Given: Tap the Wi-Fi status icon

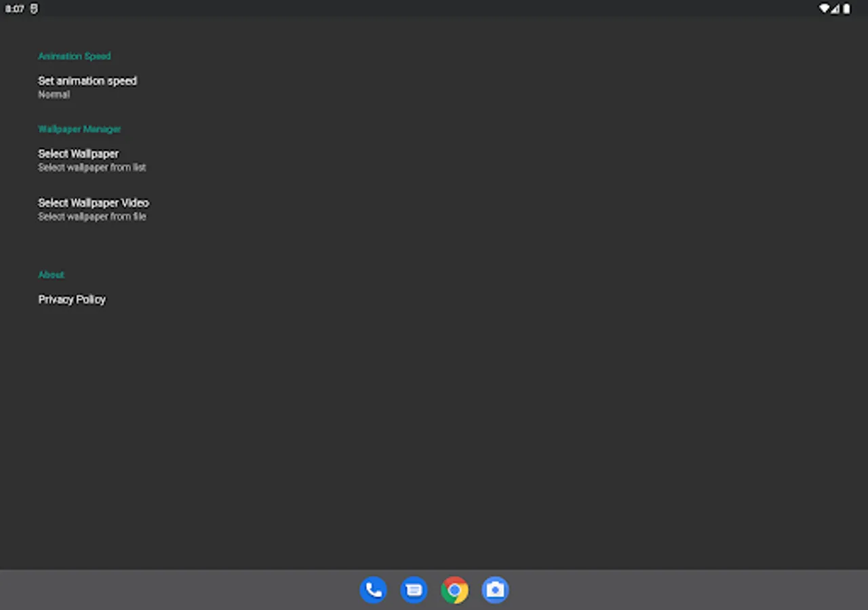Looking at the screenshot, I should tap(825, 9).
